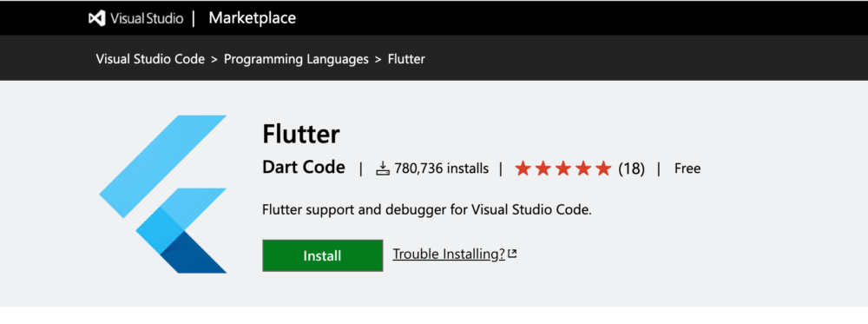Click the 780,736 installs count
The height and width of the screenshot is (324, 868).
441,169
